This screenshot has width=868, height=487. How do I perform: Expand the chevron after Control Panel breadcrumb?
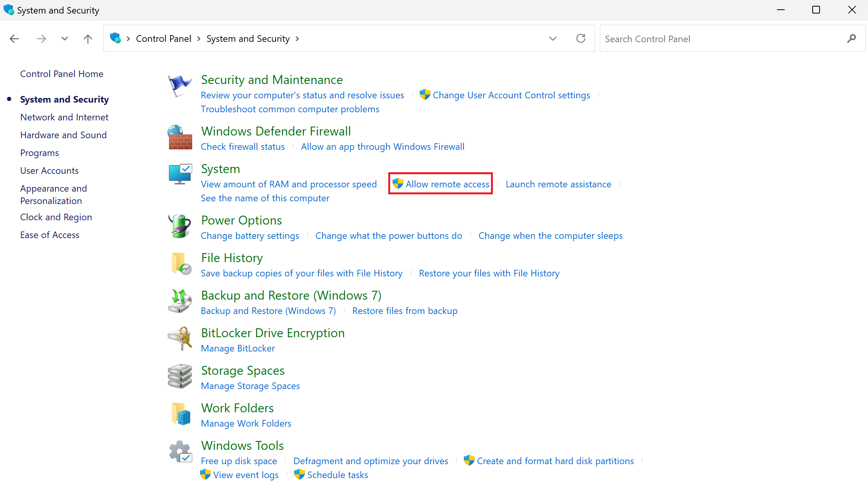(199, 39)
